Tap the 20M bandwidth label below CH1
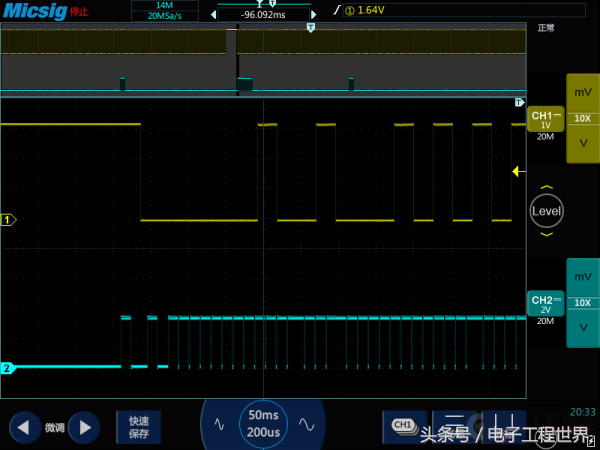This screenshot has height=450, width=600. [x=545, y=137]
